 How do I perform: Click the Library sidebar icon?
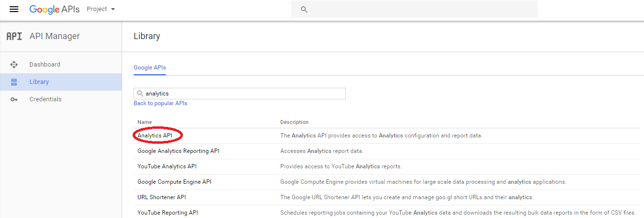coord(14,82)
